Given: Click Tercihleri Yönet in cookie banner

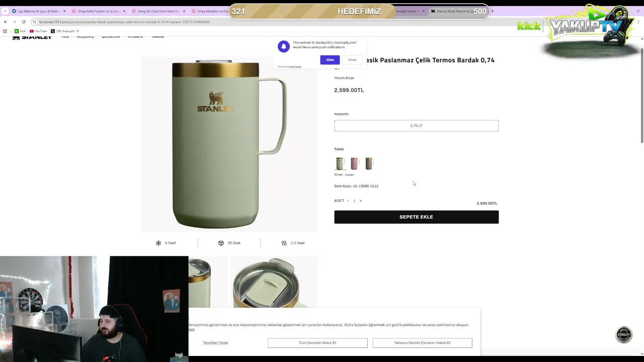Looking at the screenshot, I should (215, 343).
